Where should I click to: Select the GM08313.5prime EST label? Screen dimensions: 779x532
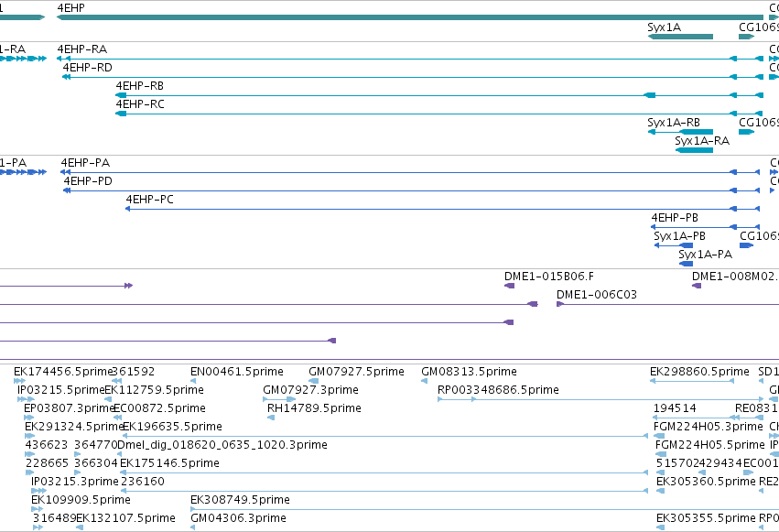[469, 372]
